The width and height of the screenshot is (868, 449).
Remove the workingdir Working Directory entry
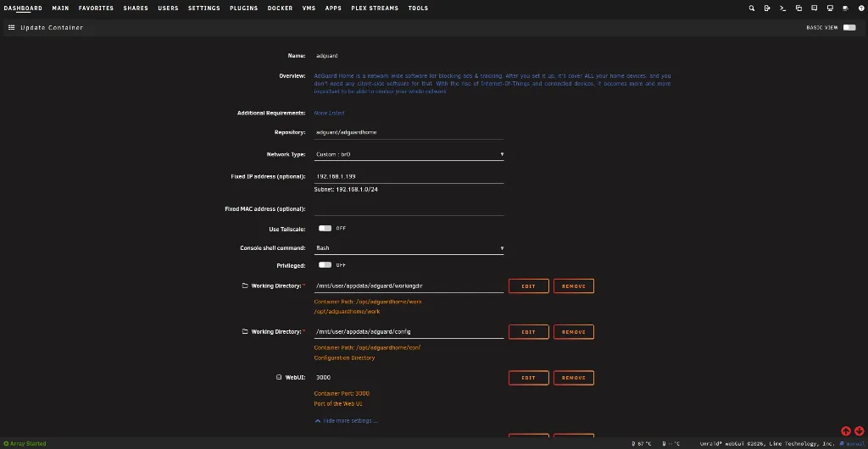(x=574, y=285)
